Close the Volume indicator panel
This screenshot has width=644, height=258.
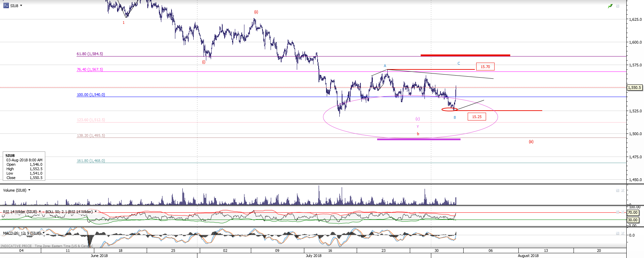click(623, 191)
